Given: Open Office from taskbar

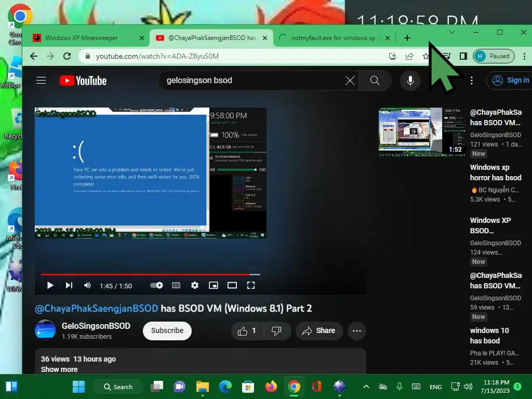Looking at the screenshot, I should coord(316,387).
